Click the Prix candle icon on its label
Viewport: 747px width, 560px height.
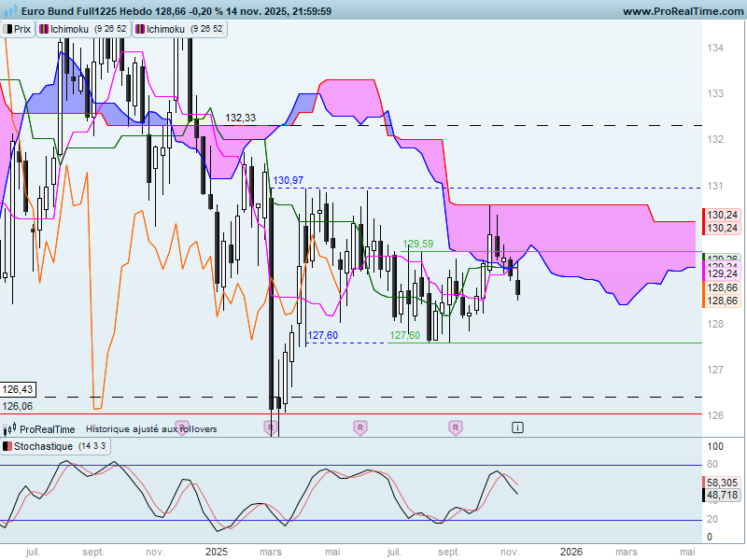tap(7, 29)
